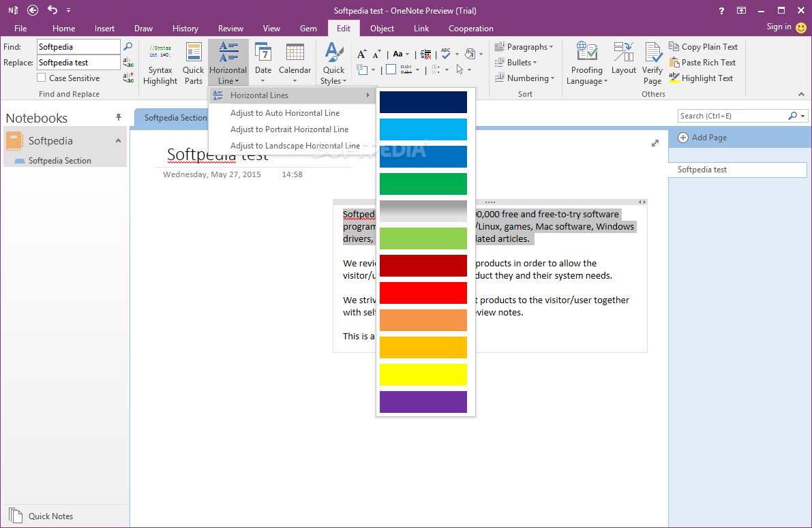Click the expand page arrow icon
Screen dimensions: 812x528
(x=655, y=143)
